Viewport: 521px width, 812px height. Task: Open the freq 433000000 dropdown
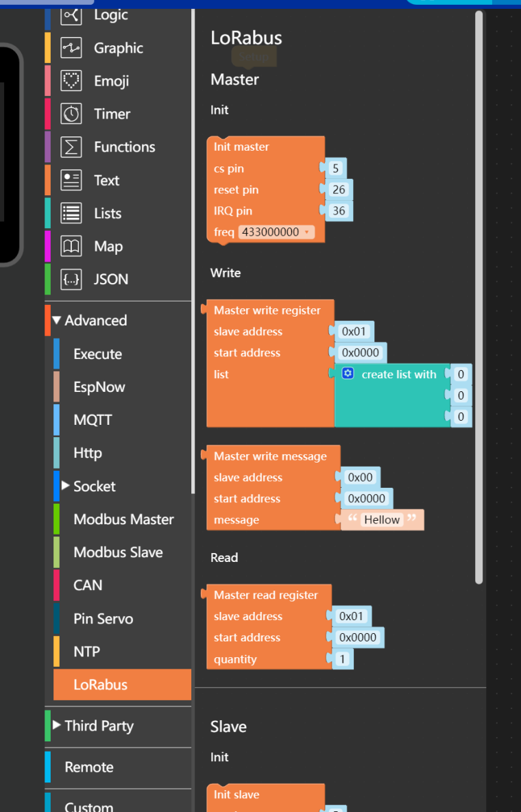276,232
